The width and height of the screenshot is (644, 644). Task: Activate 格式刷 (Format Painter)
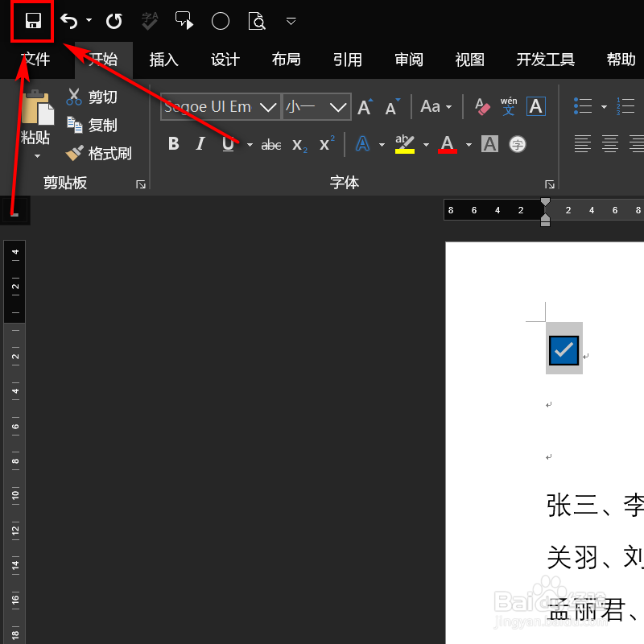[x=98, y=153]
